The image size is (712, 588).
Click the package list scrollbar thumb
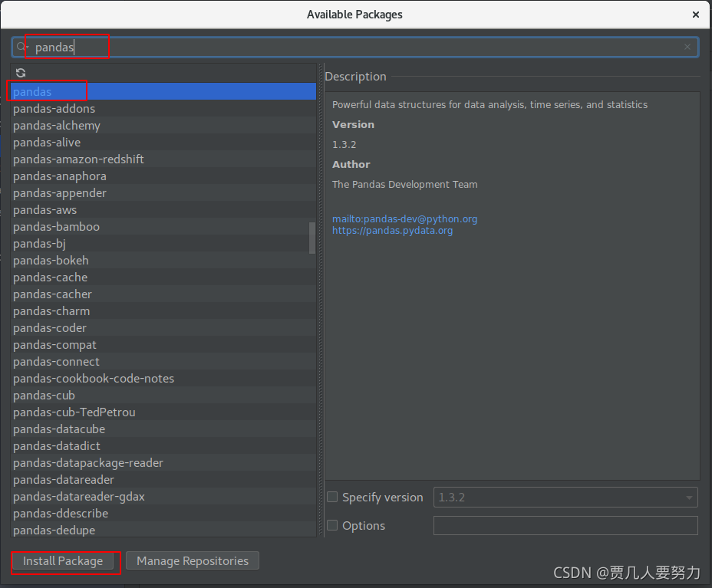pos(312,238)
